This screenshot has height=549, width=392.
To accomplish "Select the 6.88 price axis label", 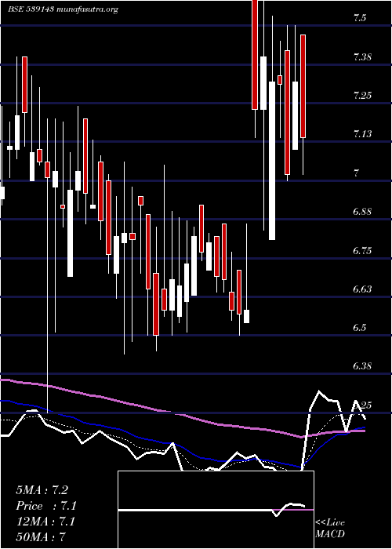I will point(362,212).
